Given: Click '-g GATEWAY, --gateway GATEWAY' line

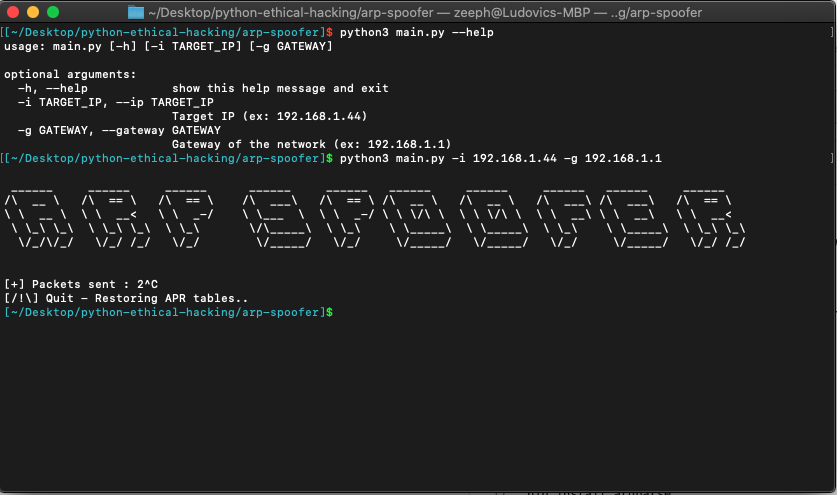Looking at the screenshot, I should pos(119,130).
